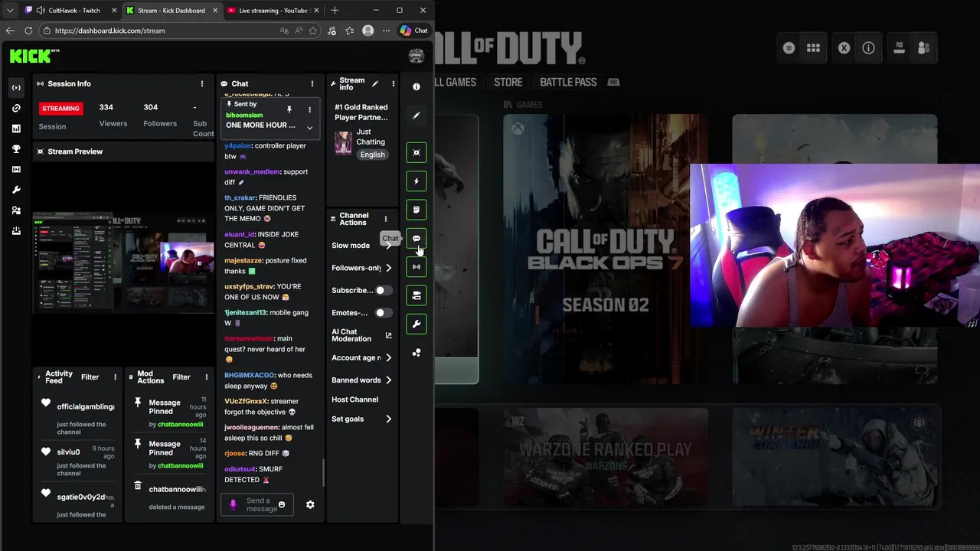Viewport: 980px width, 551px height.
Task: Add page to favorites star icon
Action: 313,31
